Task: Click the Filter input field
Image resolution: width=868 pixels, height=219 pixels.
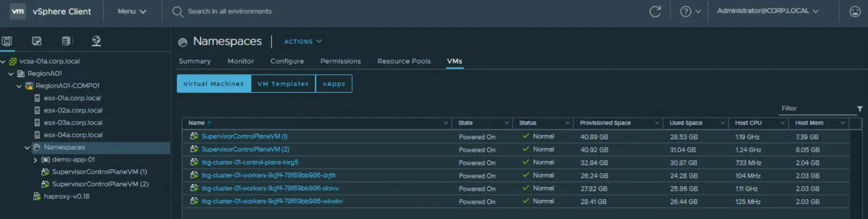Action: point(818,109)
